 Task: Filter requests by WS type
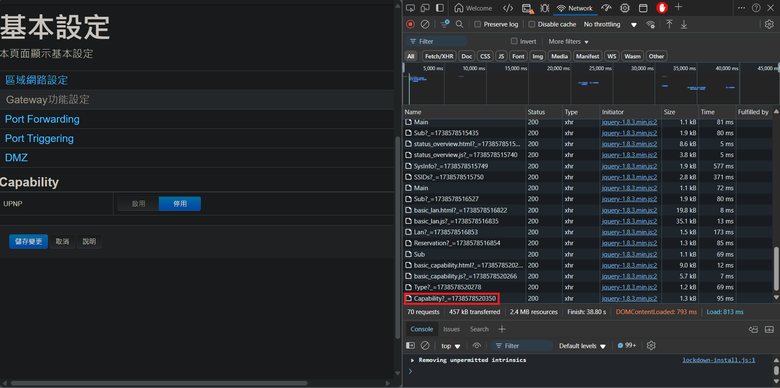pos(611,56)
